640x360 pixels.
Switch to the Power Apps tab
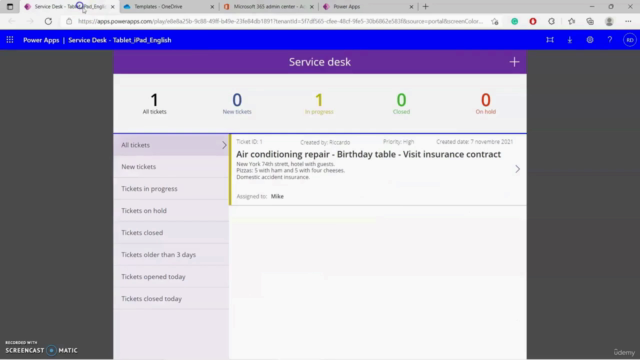click(367, 7)
